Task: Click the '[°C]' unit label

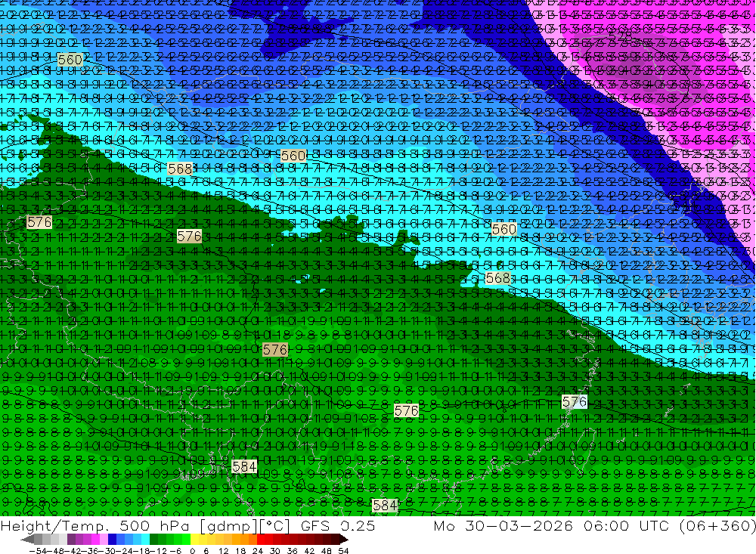Action: (x=274, y=526)
